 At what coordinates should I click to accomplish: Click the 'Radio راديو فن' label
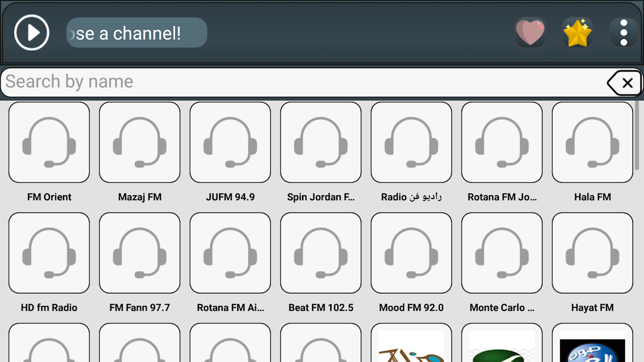click(x=411, y=197)
